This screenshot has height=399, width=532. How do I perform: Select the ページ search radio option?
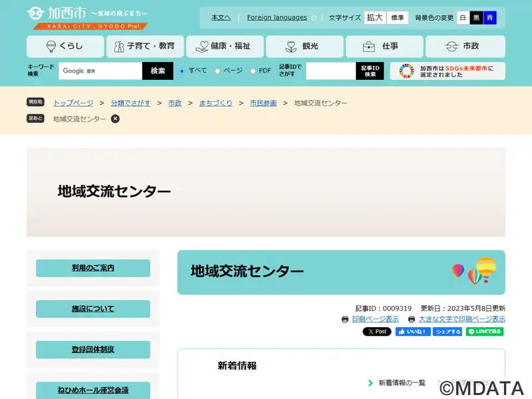217,71
